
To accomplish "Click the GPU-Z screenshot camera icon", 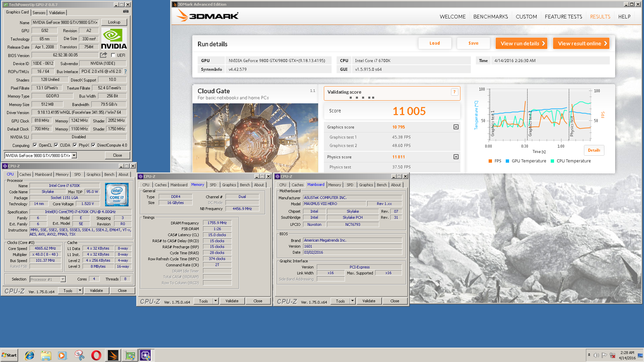I will [x=126, y=11].
